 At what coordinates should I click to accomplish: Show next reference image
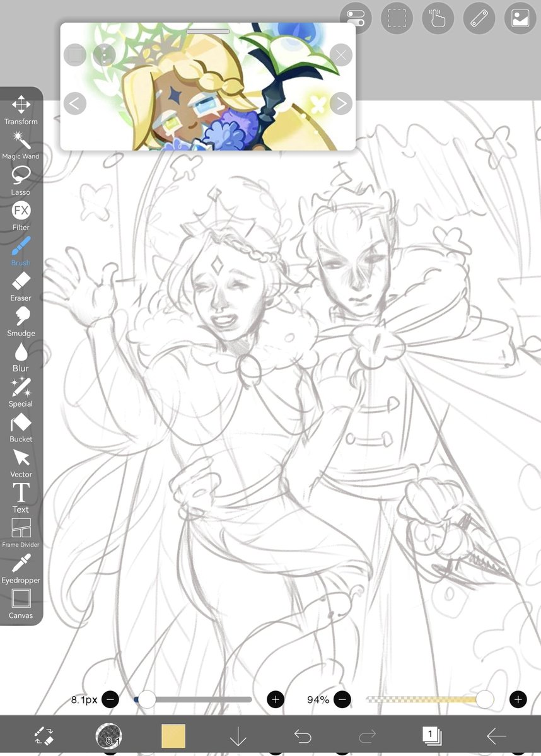pyautogui.click(x=341, y=103)
